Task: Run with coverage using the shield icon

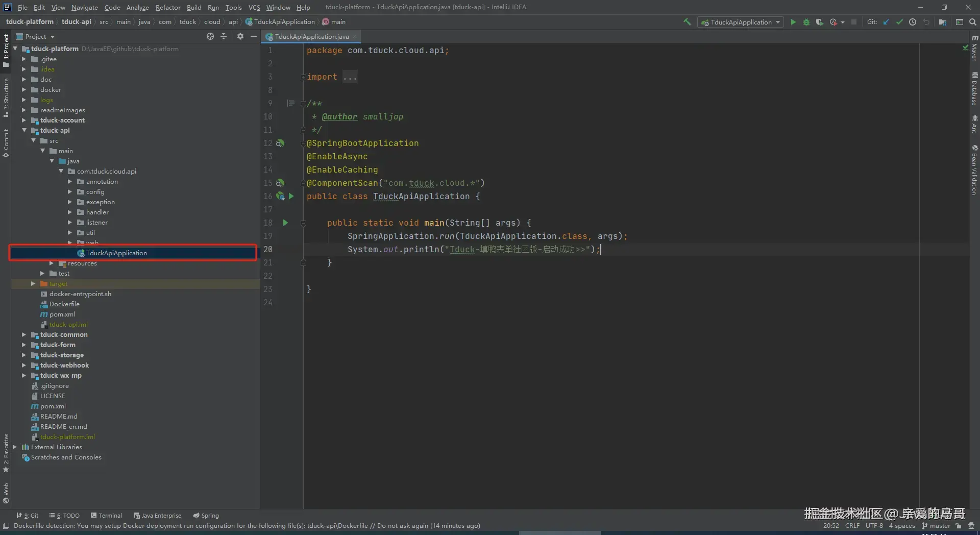Action: tap(819, 22)
